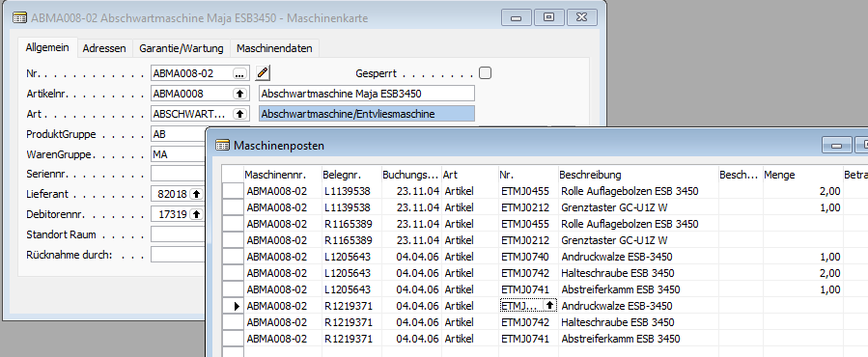Click quantity '1,00' in the L1205643 Abstreiferkamm row
868x357 pixels.
[x=829, y=289]
